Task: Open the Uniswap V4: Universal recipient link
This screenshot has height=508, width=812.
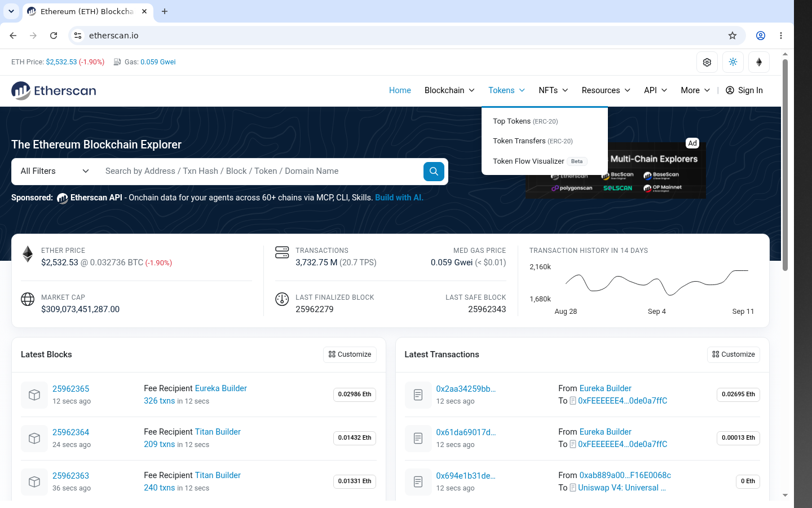Action: click(622, 488)
